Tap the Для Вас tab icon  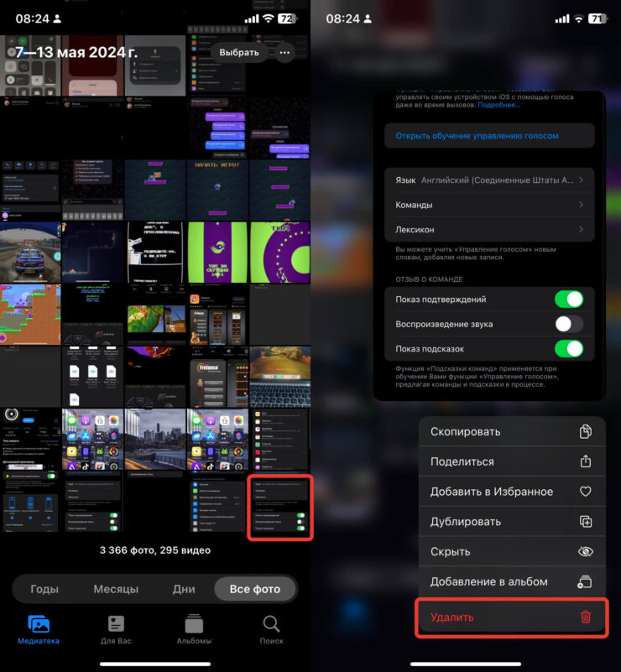(116, 625)
